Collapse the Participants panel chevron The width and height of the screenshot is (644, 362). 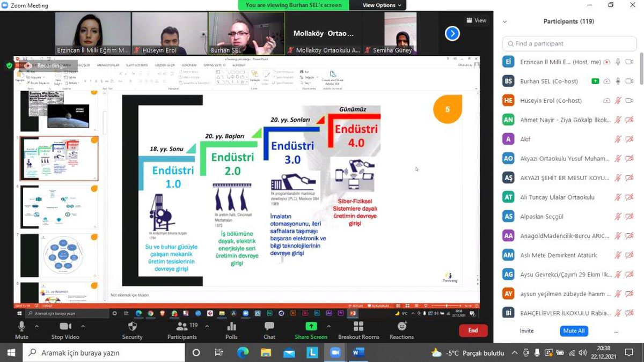[505, 22]
